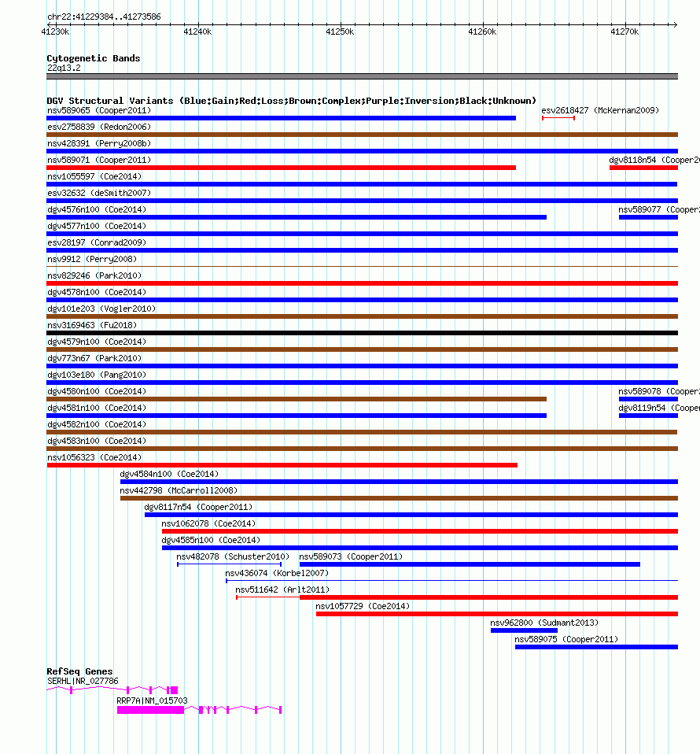Screen dimensions: 700x754
Task: Open variant dgv4576n100 (Coe2014) label
Action: (x=97, y=209)
